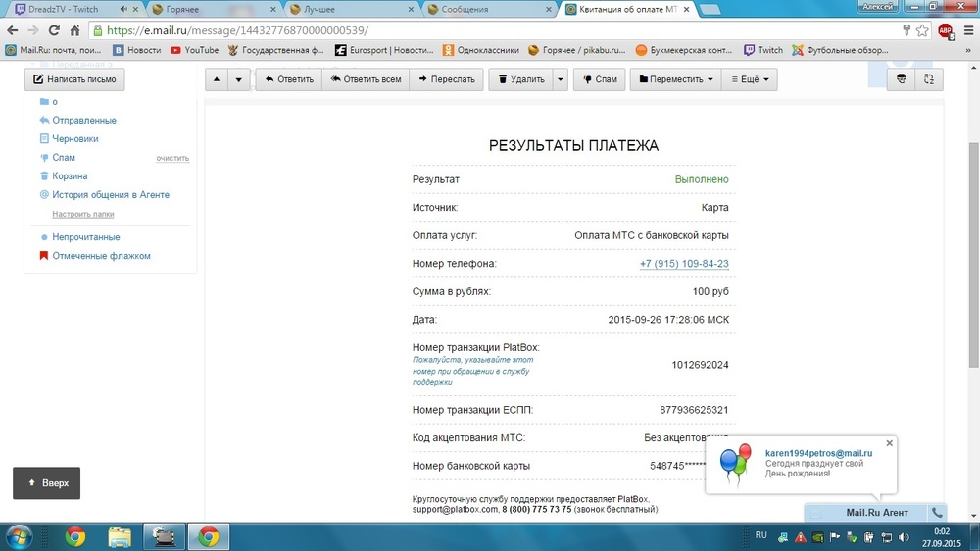Select transaction number 1012692024 text
Viewport: 980px width, 551px height.
coord(700,365)
